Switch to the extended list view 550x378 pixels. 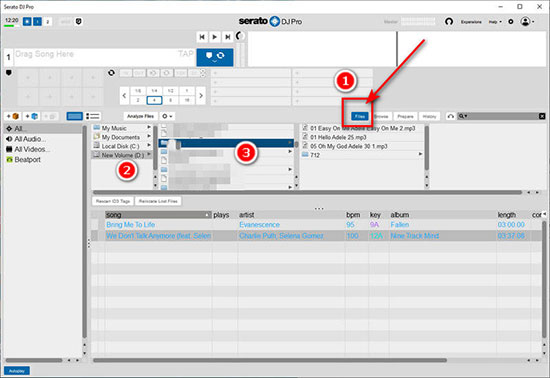tap(93, 116)
